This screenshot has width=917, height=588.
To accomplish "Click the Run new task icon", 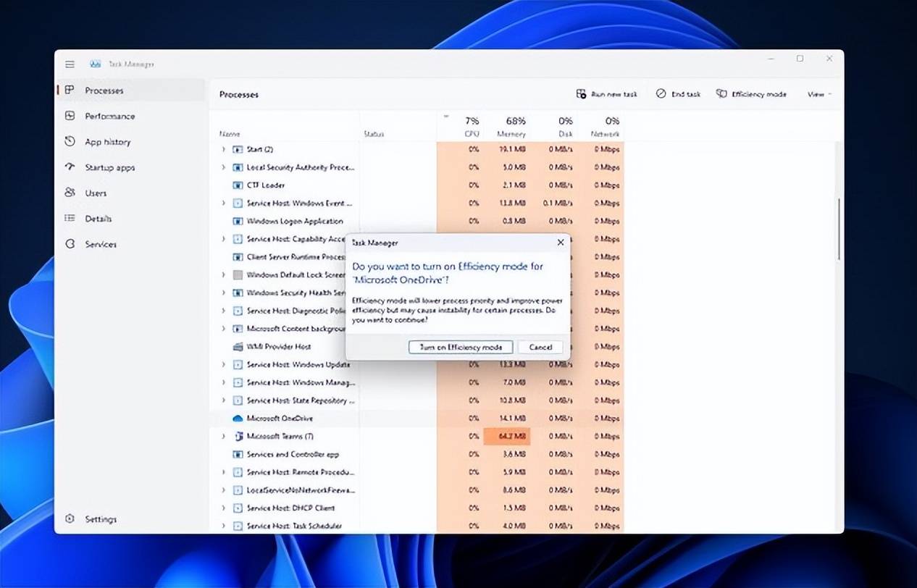I will 581,94.
